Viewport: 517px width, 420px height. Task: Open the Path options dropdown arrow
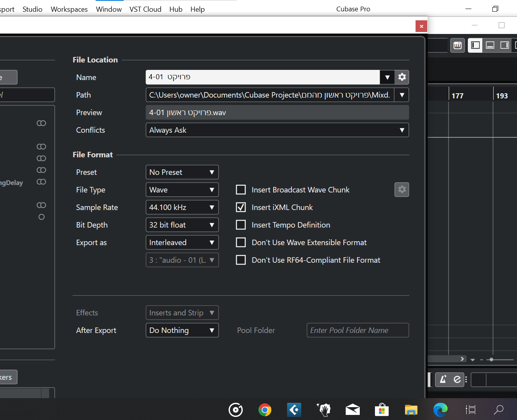point(402,95)
